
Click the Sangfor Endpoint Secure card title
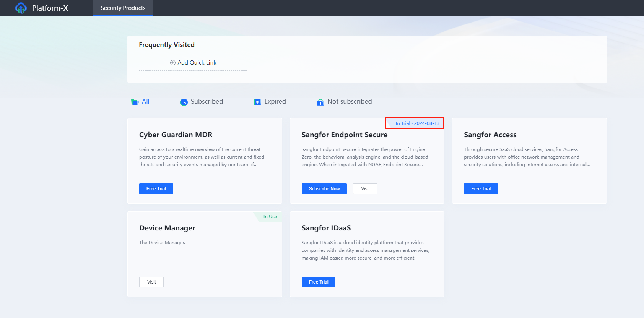345,135
